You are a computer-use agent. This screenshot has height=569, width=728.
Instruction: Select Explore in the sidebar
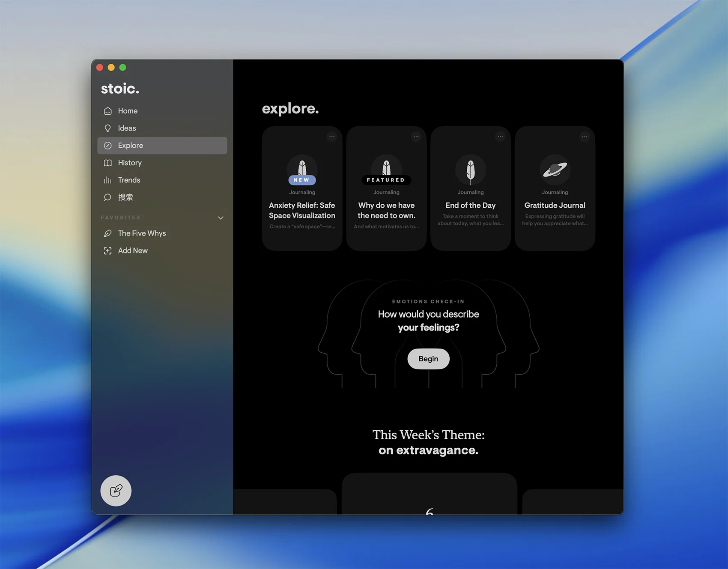click(x=162, y=146)
